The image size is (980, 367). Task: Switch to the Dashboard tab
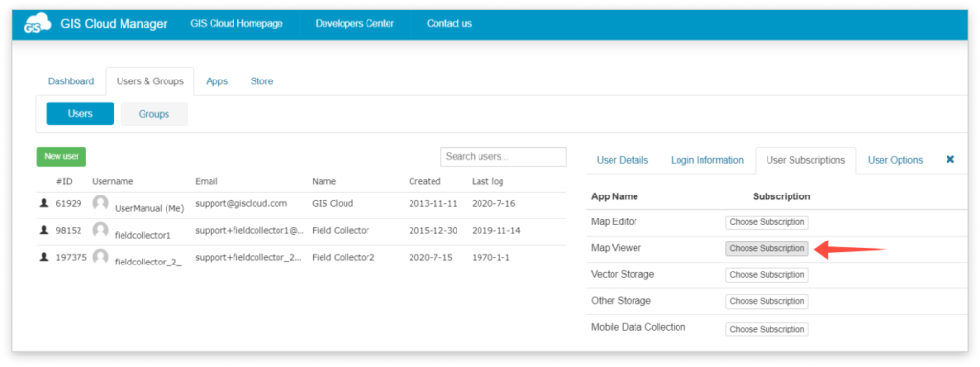(71, 81)
